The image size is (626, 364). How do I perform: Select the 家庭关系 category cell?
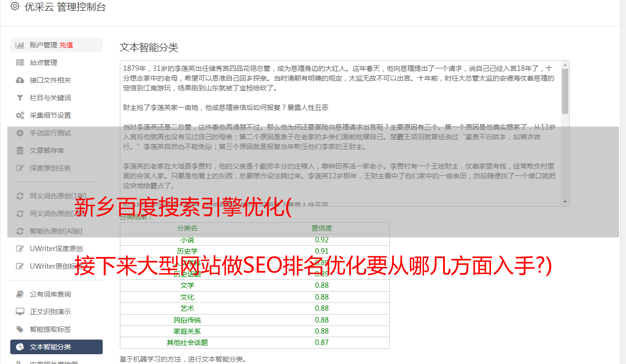pyautogui.click(x=187, y=331)
